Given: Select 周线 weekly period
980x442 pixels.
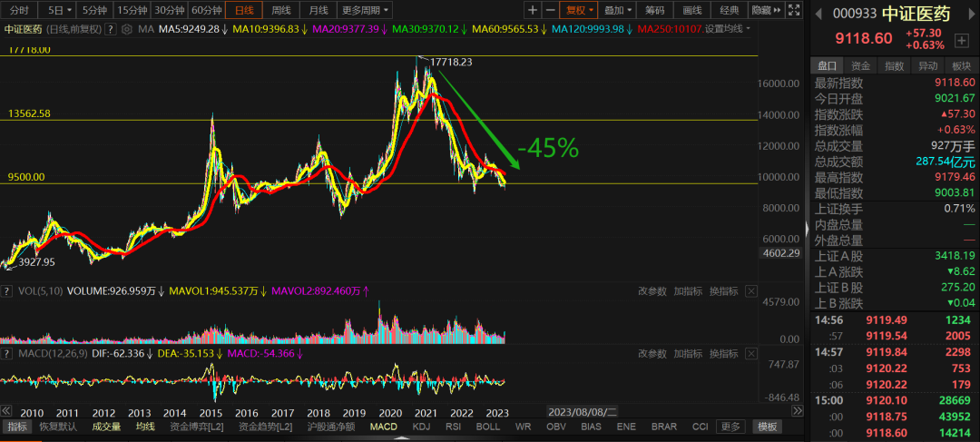Looking at the screenshot, I should 281,10.
